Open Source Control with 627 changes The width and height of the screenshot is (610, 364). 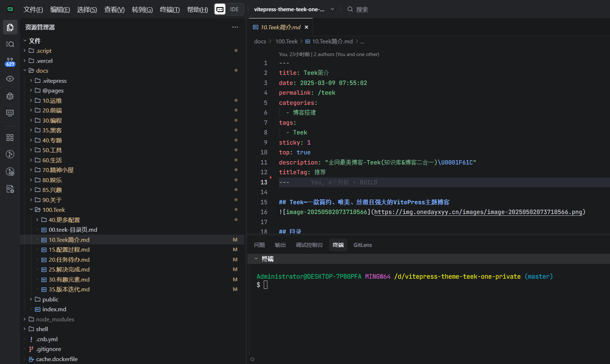click(10, 61)
